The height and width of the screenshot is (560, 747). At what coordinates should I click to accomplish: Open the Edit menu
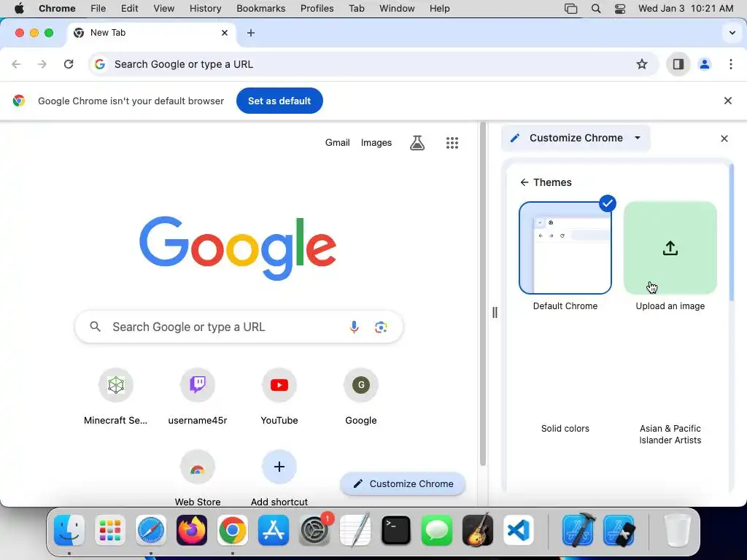coord(130,8)
